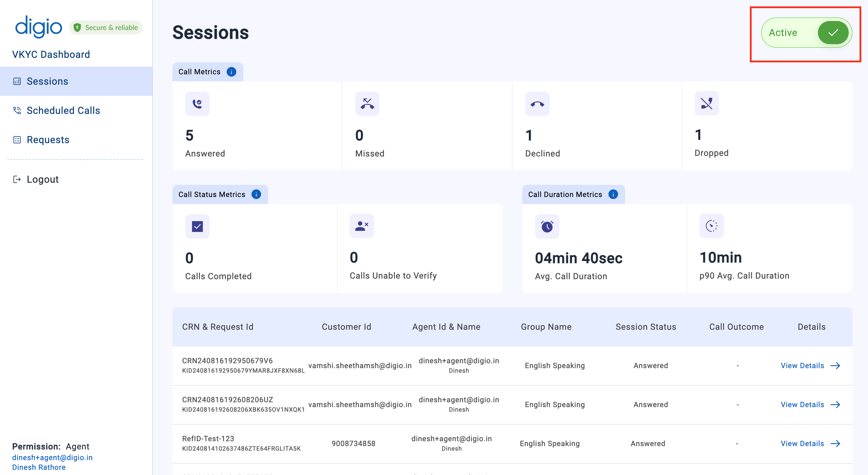Viewport: 868px width, 475px height.
Task: Click the Secure & reliable shield badge
Action: pyautogui.click(x=106, y=27)
